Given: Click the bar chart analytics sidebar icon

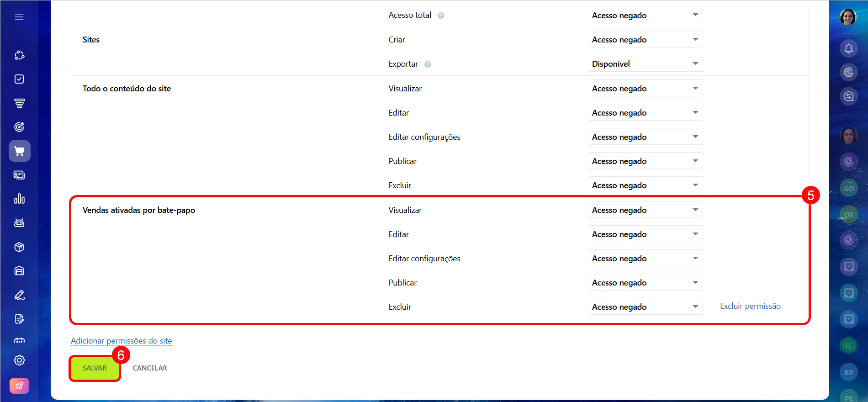Looking at the screenshot, I should pos(19,199).
